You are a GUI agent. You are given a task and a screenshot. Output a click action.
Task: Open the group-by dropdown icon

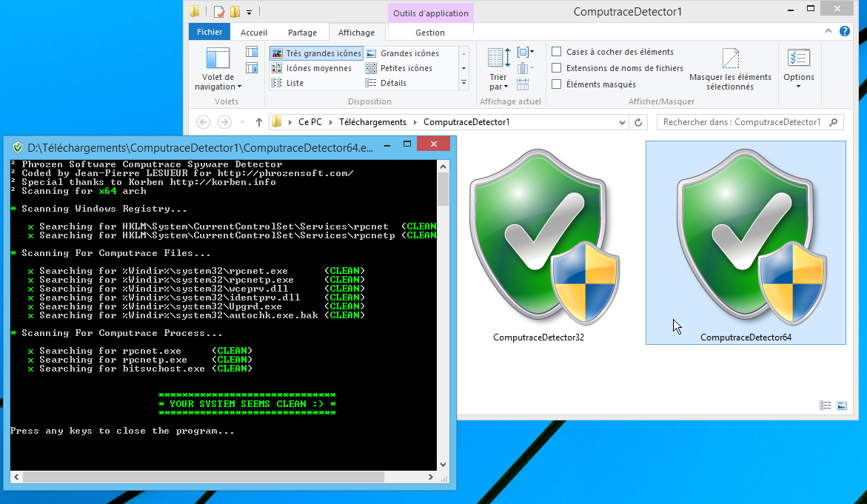525,52
